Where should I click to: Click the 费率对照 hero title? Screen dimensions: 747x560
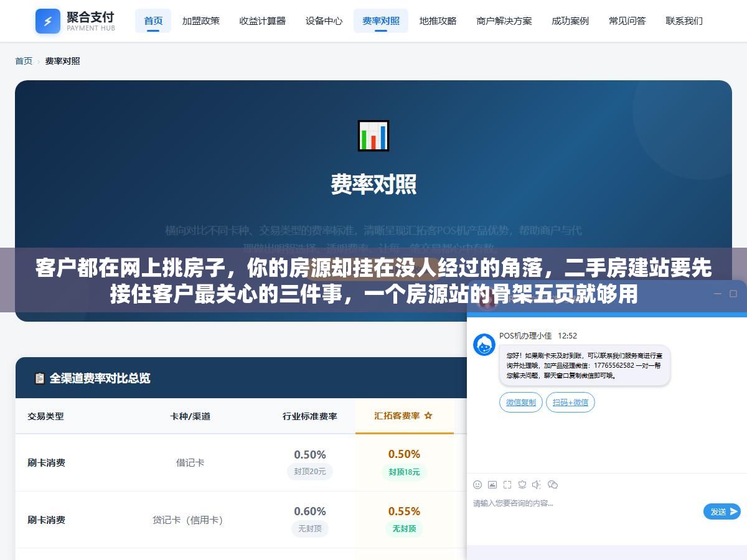click(x=374, y=184)
